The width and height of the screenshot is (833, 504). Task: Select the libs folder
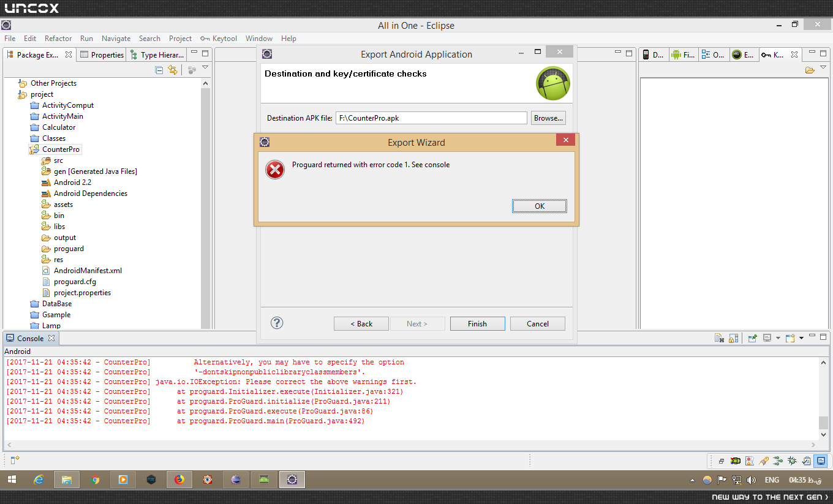[59, 227]
